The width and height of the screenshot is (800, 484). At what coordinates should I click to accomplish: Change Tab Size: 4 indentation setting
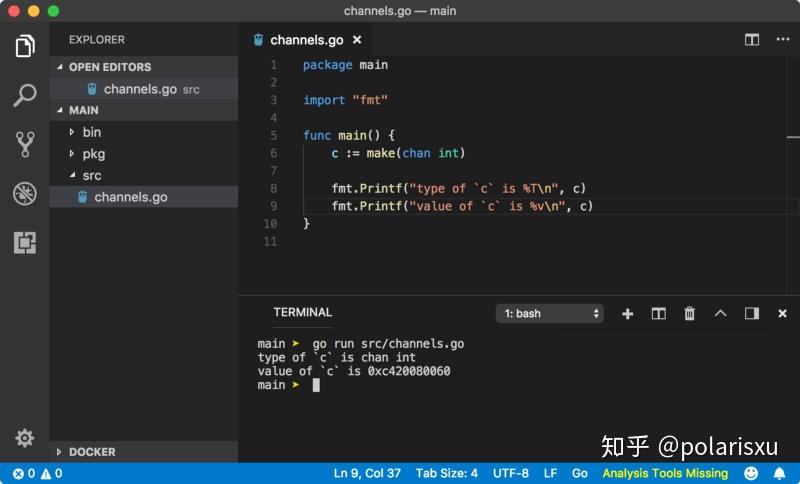point(446,473)
